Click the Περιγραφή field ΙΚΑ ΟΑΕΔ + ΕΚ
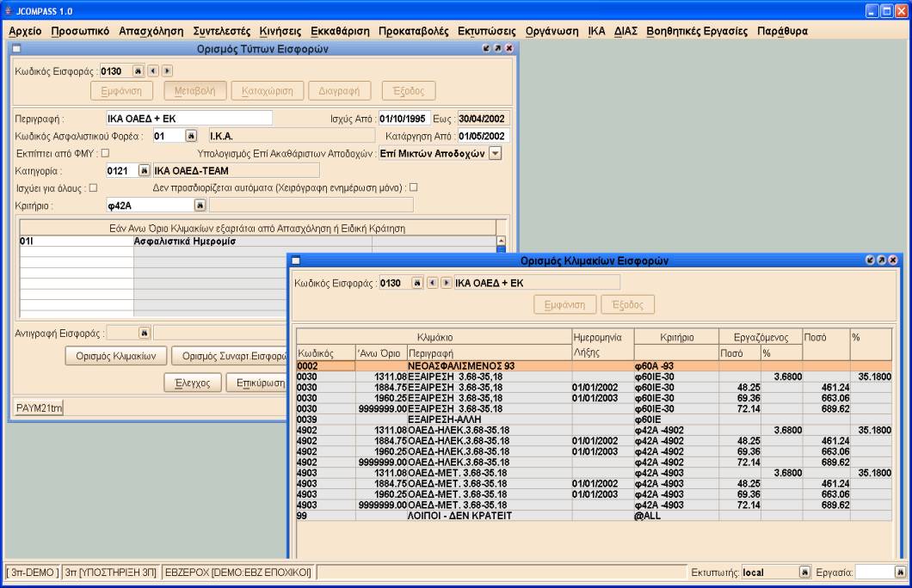Screen dimensions: 912x588 189,119
